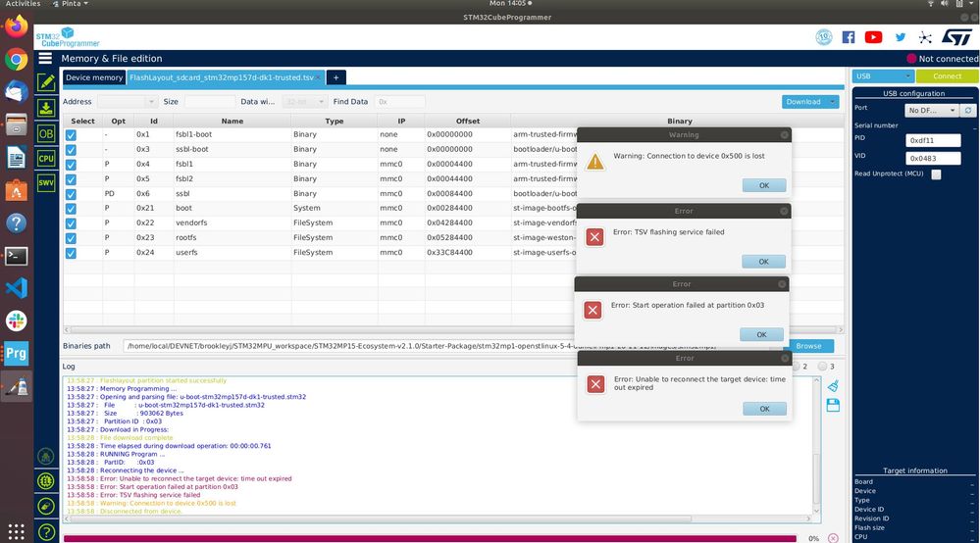The height and width of the screenshot is (543, 980).
Task: Click the Find Data input field
Action: tap(400, 102)
